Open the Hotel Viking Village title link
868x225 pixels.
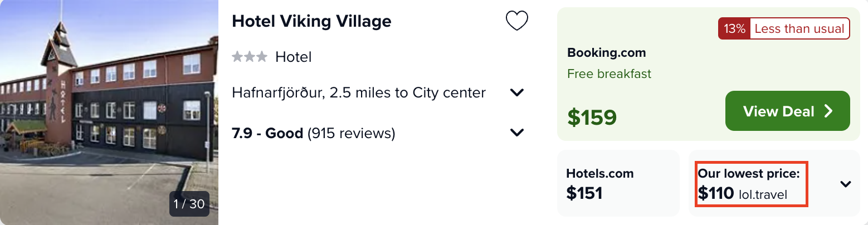[x=311, y=21]
